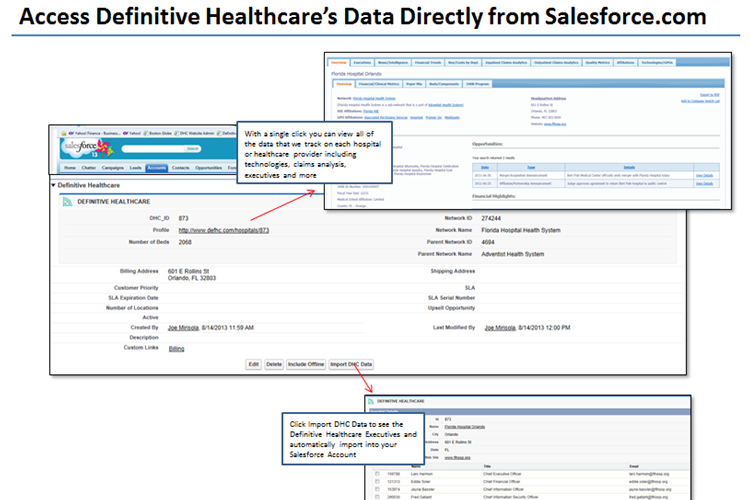This screenshot has height=500, width=750.
Task: Open the Leads tab
Action: (x=136, y=168)
